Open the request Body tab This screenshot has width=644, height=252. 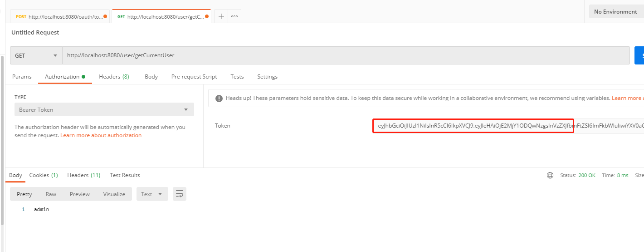click(151, 77)
